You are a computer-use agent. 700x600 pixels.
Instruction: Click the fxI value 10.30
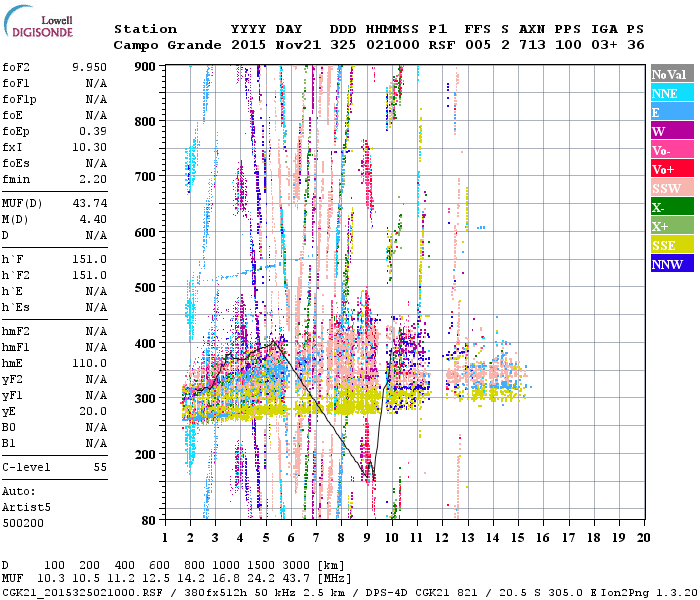point(89,147)
